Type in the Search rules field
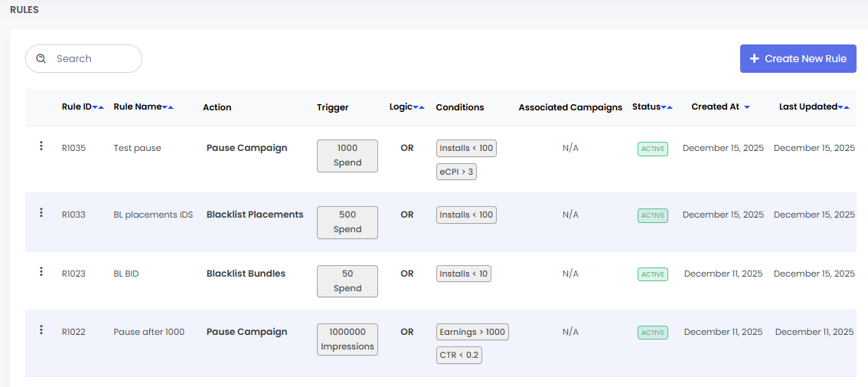Image resolution: width=868 pixels, height=387 pixels. pos(92,59)
